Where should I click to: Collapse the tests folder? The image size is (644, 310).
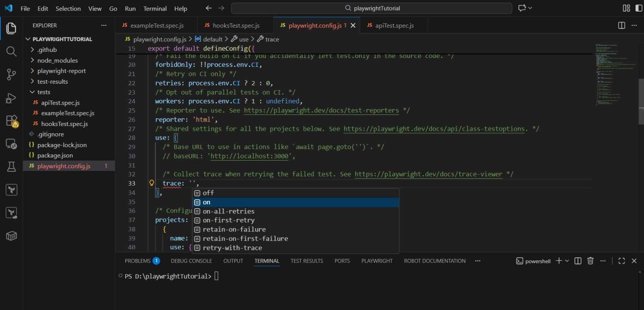tap(43, 92)
